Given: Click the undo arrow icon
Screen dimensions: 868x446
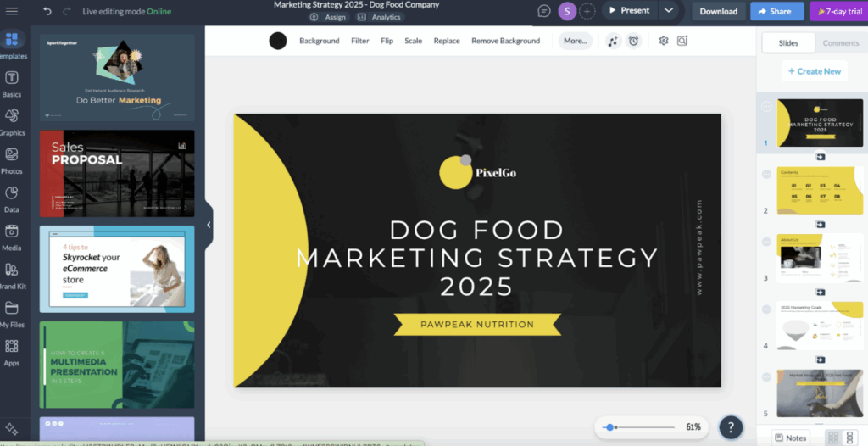Looking at the screenshot, I should [47, 11].
